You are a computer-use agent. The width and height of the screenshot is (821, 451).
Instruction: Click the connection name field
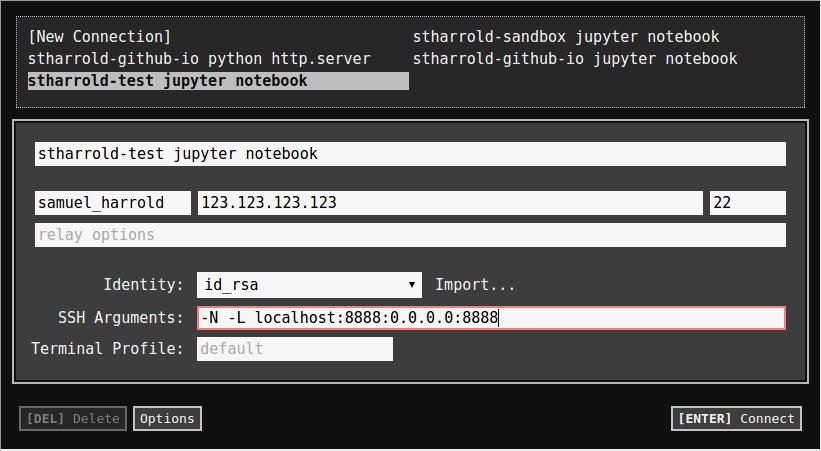pos(410,154)
